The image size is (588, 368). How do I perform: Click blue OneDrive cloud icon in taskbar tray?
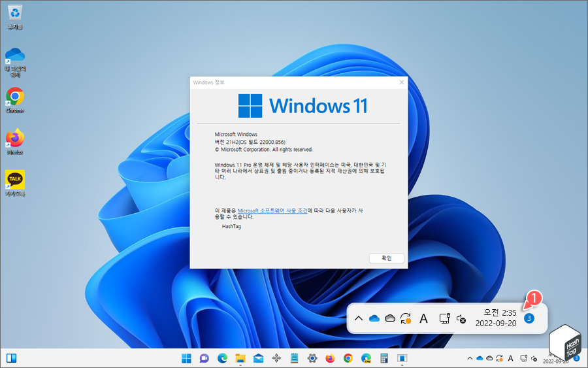tap(480, 358)
